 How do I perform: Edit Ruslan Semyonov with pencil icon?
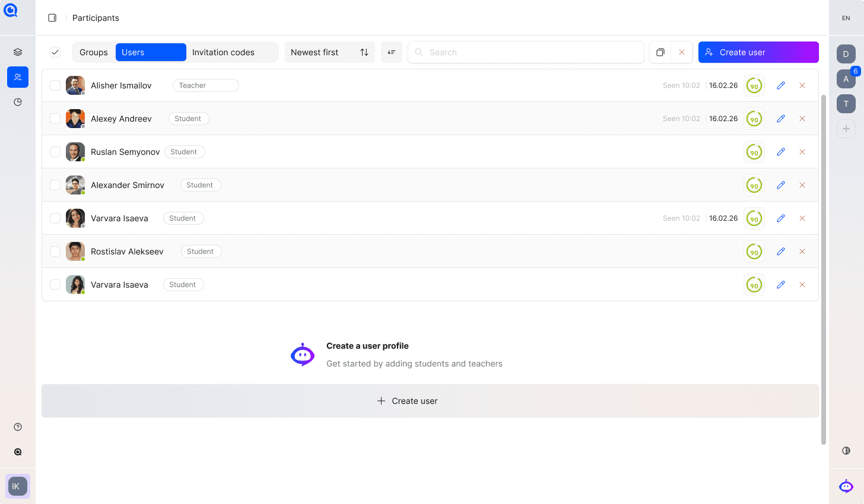click(781, 152)
